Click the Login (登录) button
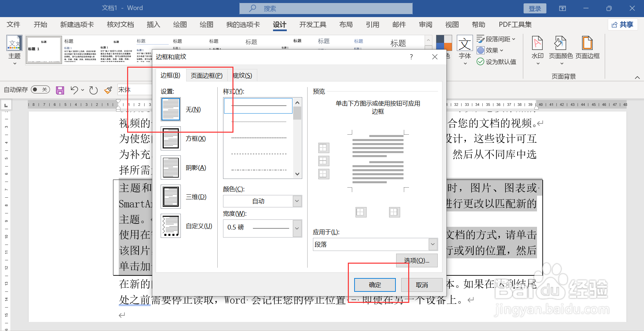Screen dimensions: 644x331 pyautogui.click(x=535, y=9)
